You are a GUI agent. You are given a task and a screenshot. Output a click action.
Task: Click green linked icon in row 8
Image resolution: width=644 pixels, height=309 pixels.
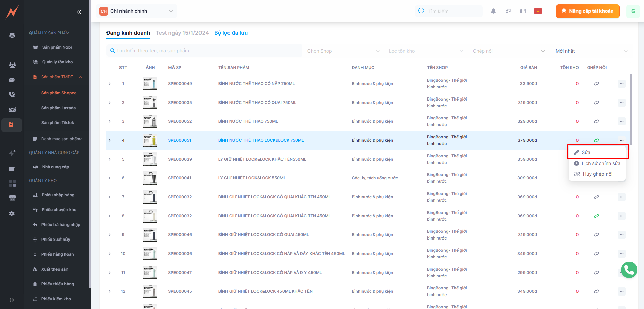[x=596, y=216]
